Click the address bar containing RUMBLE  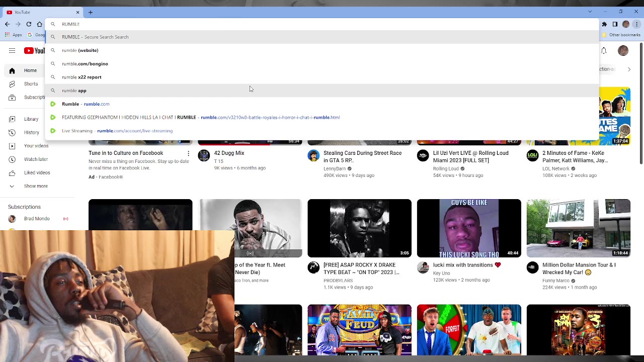coord(322,24)
